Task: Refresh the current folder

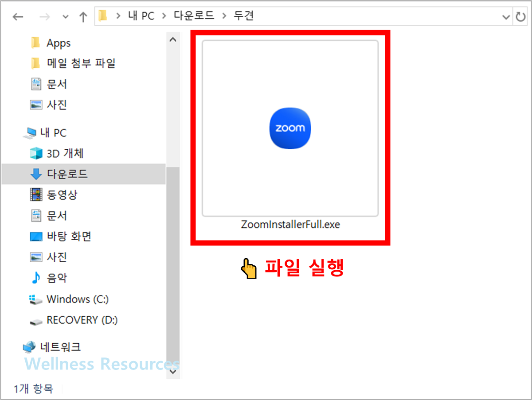Action: (x=520, y=17)
